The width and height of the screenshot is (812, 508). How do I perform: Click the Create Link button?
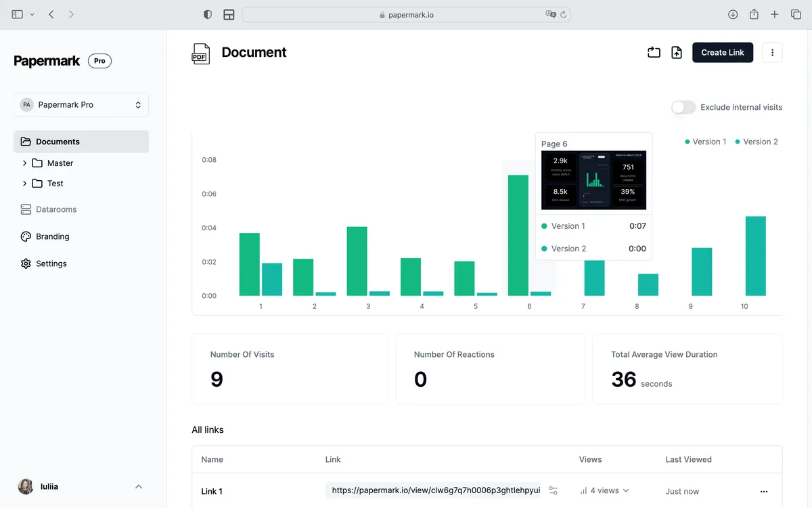pos(723,52)
